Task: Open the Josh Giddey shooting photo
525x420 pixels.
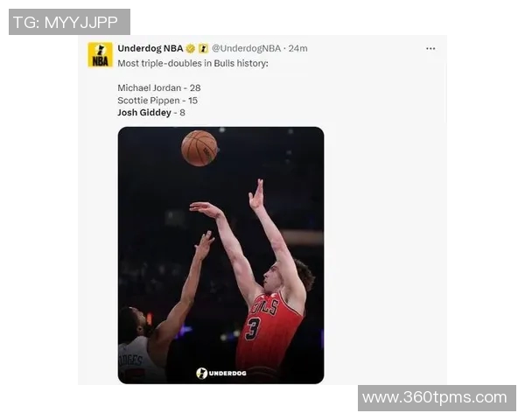Action: click(x=221, y=255)
